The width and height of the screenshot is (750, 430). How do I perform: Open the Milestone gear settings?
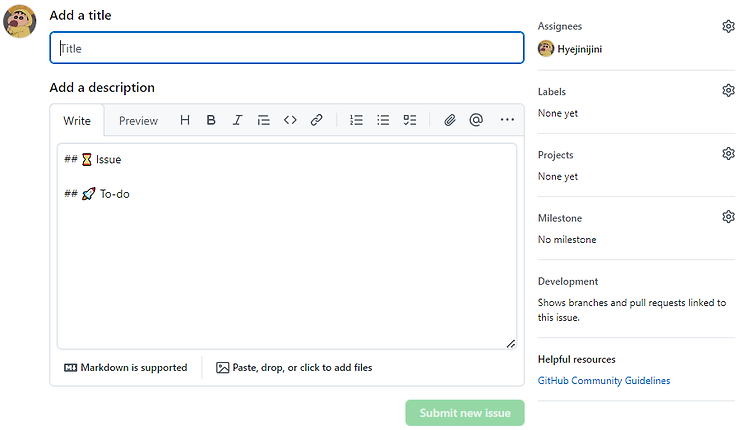tap(728, 217)
